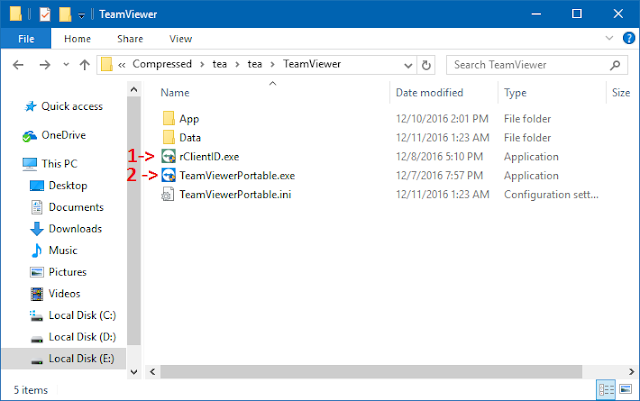The width and height of the screenshot is (640, 401).
Task: Switch to Details view layout
Action: click(606, 389)
